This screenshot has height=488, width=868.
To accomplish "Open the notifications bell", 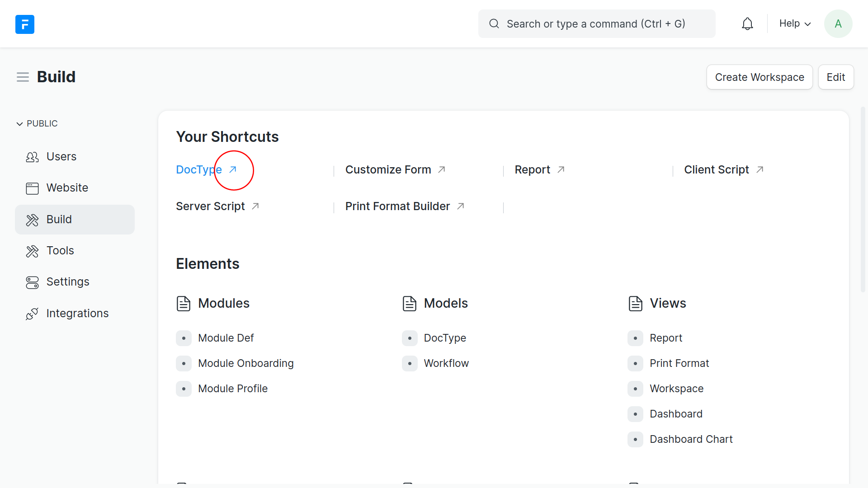I will [747, 24].
